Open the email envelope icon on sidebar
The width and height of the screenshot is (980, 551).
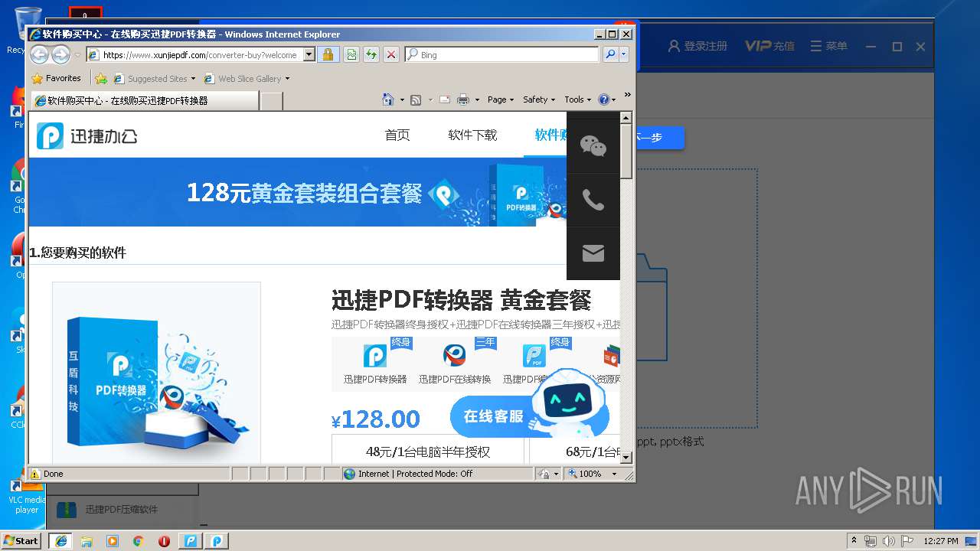point(593,253)
